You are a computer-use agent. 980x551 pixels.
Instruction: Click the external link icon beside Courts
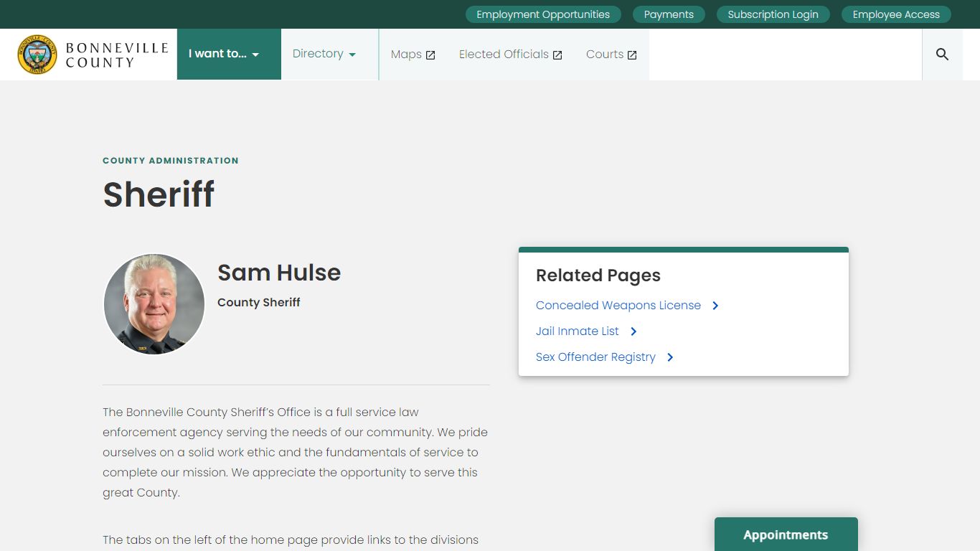click(632, 55)
